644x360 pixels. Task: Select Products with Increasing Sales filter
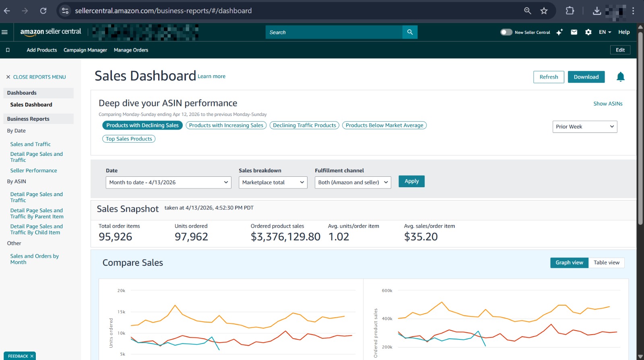coord(226,125)
